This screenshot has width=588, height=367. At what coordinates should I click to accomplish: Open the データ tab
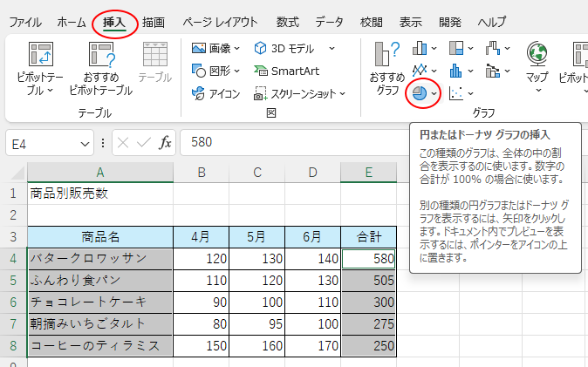329,23
